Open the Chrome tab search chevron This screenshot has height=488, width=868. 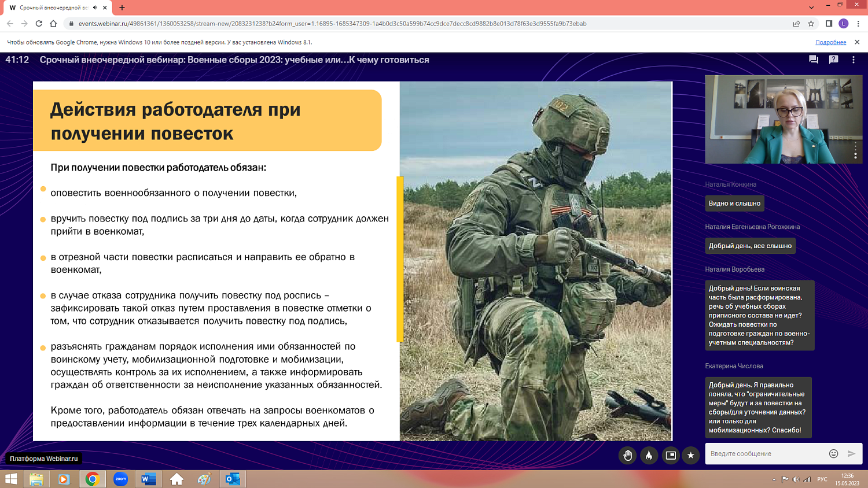tap(811, 8)
